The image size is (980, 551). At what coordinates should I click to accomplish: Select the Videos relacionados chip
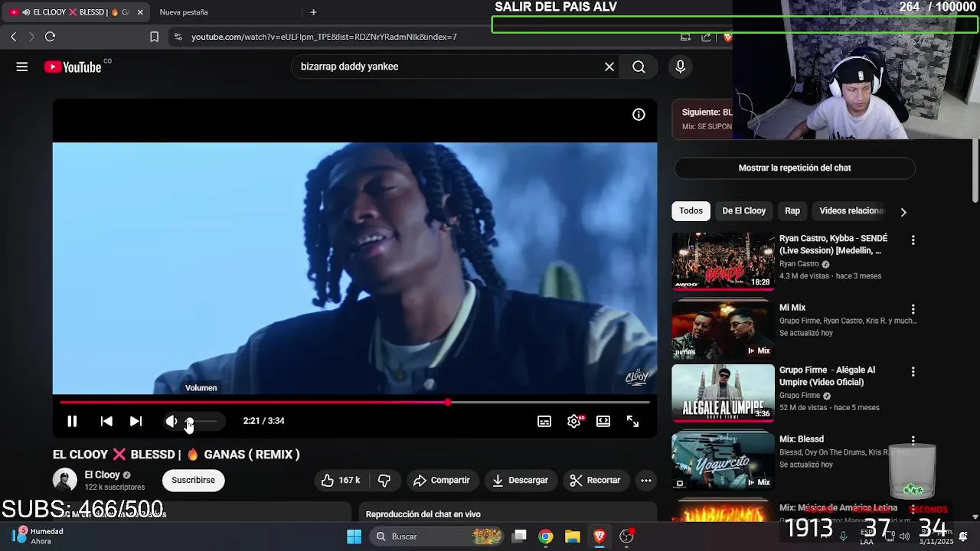pos(851,210)
